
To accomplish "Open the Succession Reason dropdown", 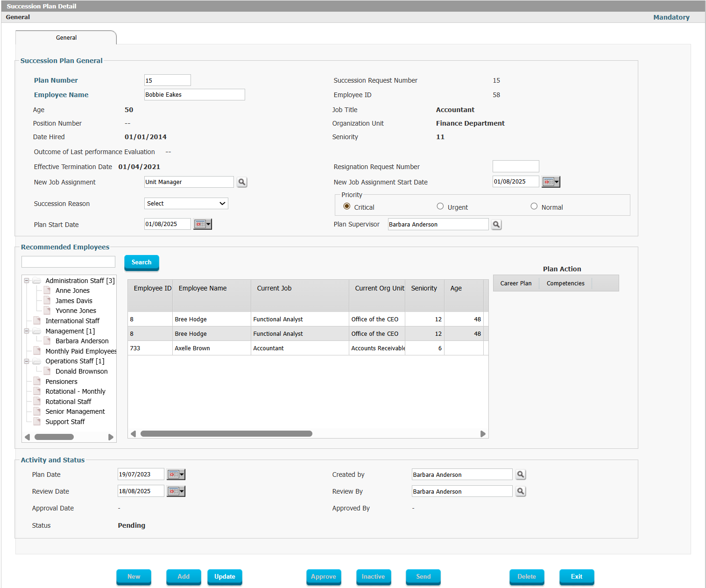I will coord(186,204).
